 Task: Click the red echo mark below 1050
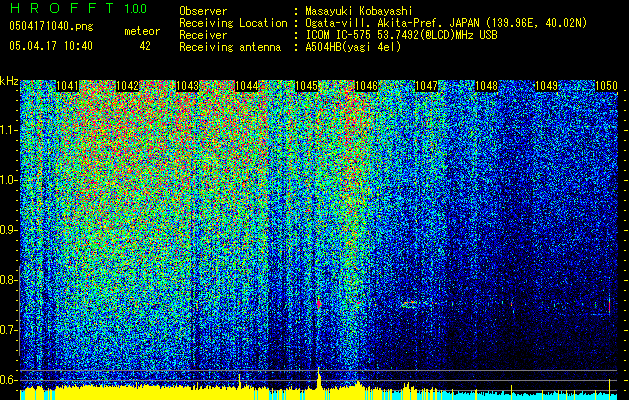[609, 307]
